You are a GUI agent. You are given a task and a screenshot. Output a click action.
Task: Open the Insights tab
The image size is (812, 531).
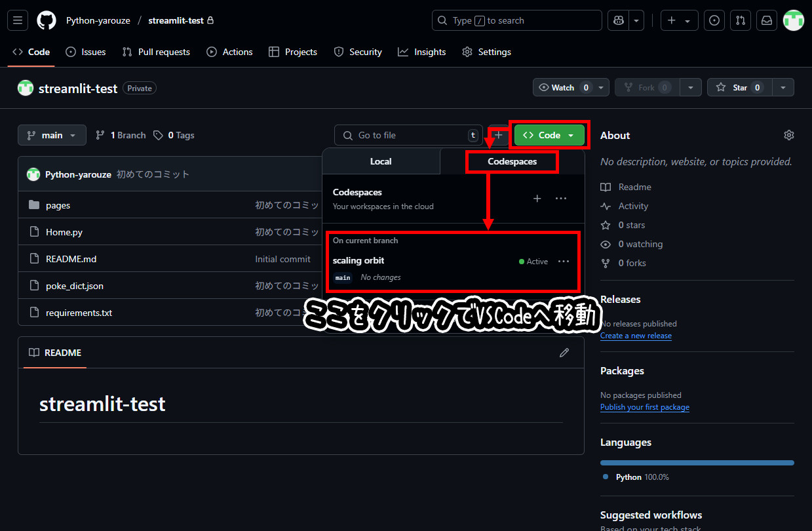(422, 52)
